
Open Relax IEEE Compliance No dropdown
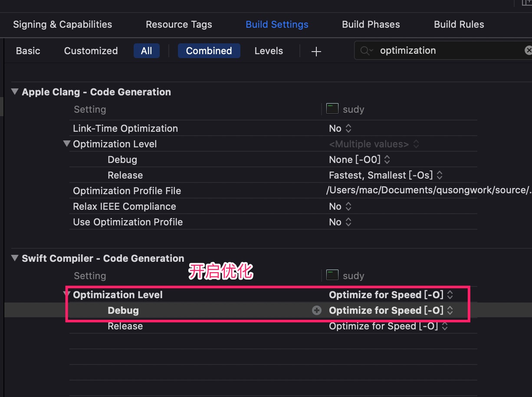coord(340,206)
